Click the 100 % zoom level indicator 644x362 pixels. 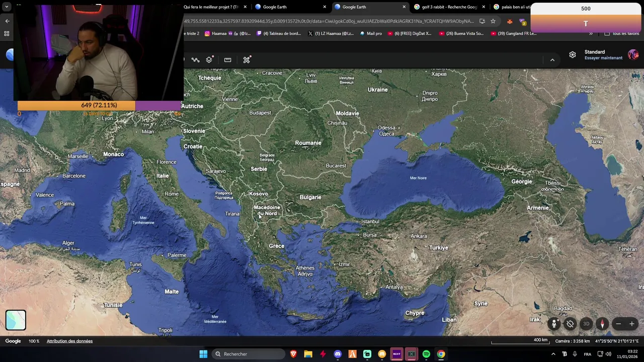[x=34, y=341]
